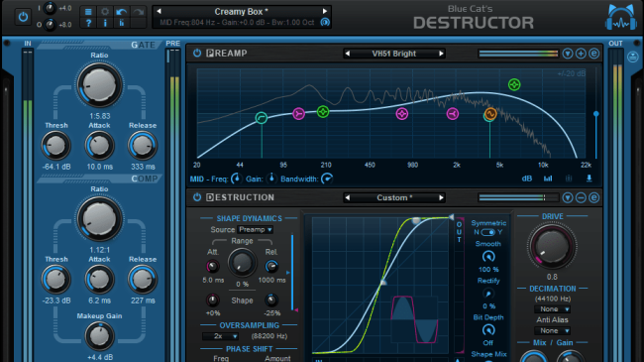The width and height of the screenshot is (644, 362).
Task: Go to the previous main preset
Action: point(159,11)
